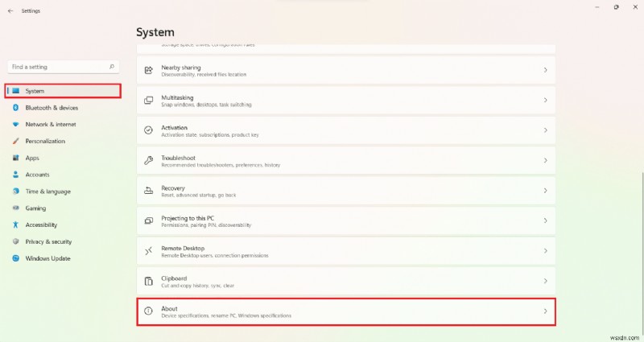Click the back arrow in Settings header
Image resolution: width=644 pixels, height=342 pixels.
(x=10, y=11)
